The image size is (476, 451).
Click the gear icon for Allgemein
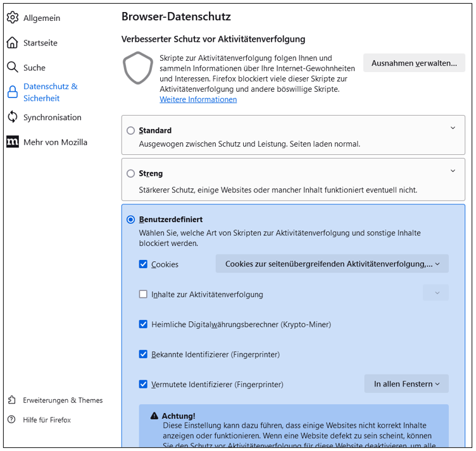pos(13,18)
